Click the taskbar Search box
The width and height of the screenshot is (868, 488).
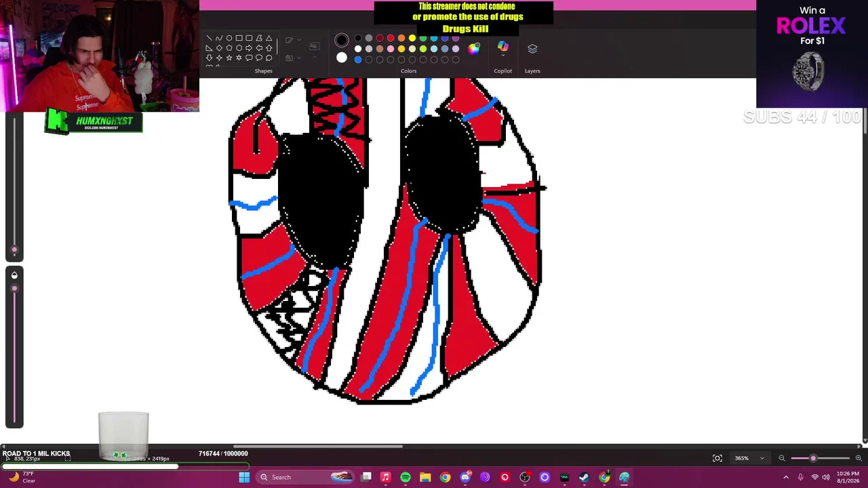[306, 477]
